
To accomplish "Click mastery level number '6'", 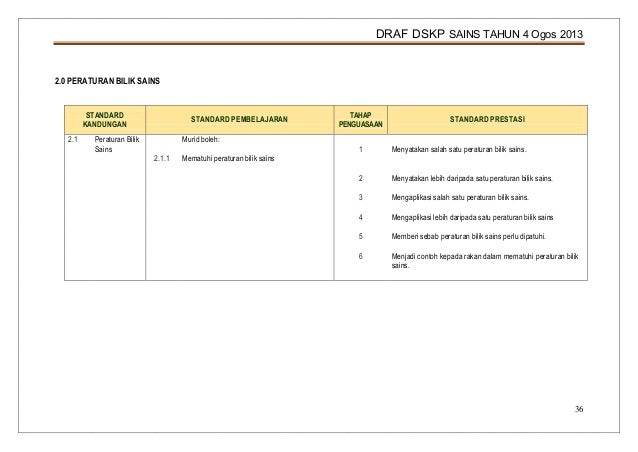I will pyautogui.click(x=361, y=256).
